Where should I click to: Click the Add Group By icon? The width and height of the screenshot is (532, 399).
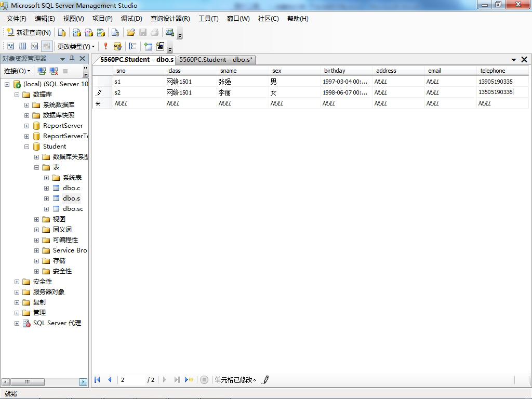click(x=132, y=46)
